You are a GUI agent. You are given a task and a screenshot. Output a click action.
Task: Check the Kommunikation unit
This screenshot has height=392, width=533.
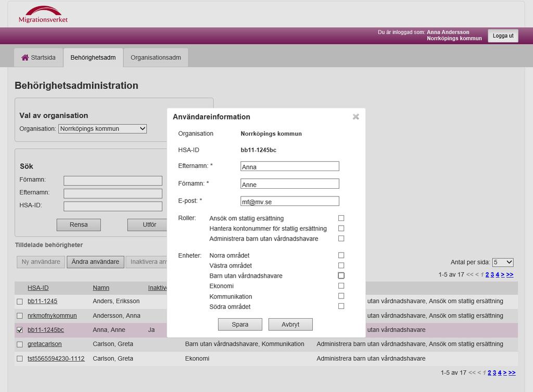341,296
